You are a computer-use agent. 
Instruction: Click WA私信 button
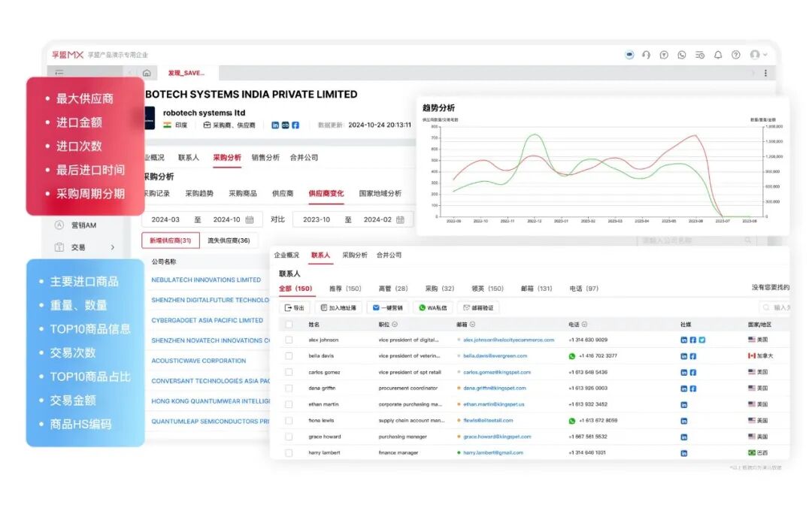coord(433,308)
